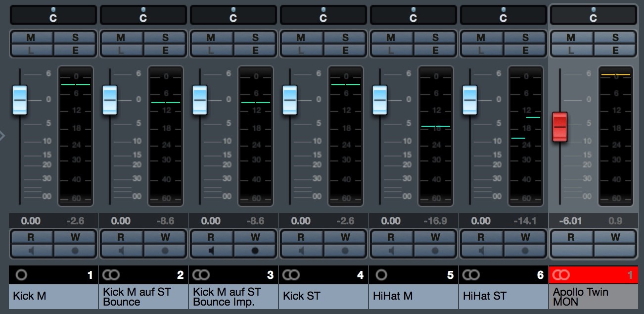This screenshot has width=644, height=314.
Task: Open channel settings (E) on Apollo Twin MON
Action: [615, 50]
